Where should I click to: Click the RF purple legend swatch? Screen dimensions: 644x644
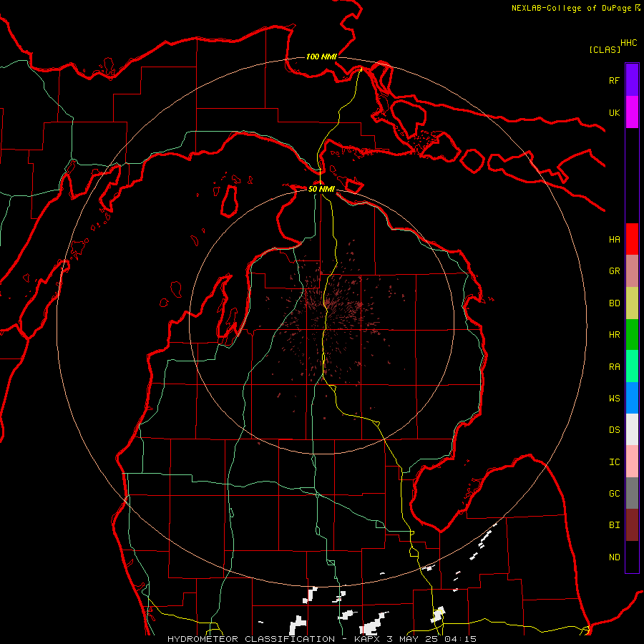pos(632,80)
